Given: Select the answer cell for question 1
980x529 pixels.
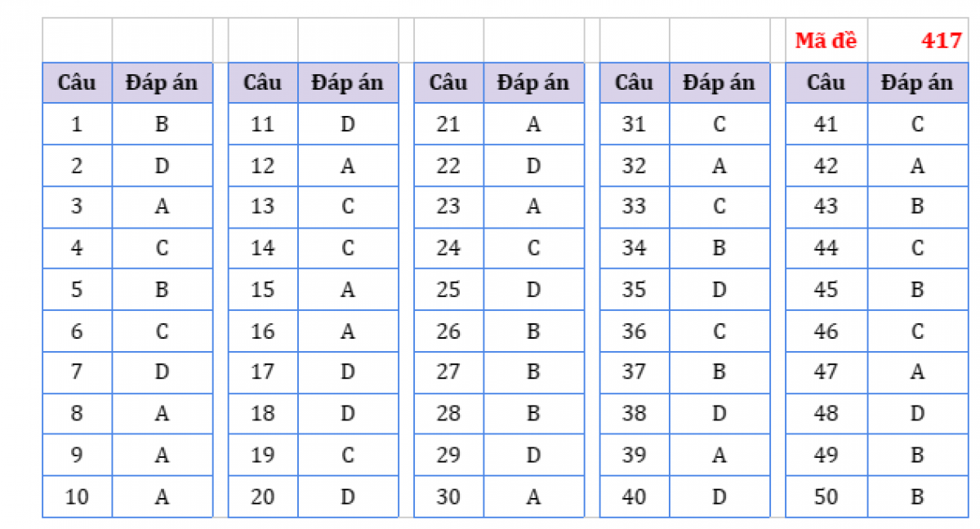Looking at the screenshot, I should click(162, 124).
